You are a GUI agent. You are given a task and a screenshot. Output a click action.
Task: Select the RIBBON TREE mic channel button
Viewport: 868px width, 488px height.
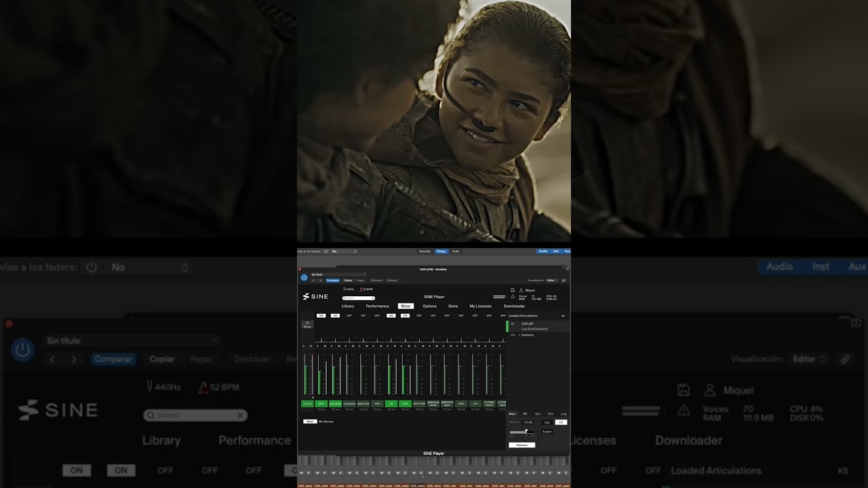(363, 404)
